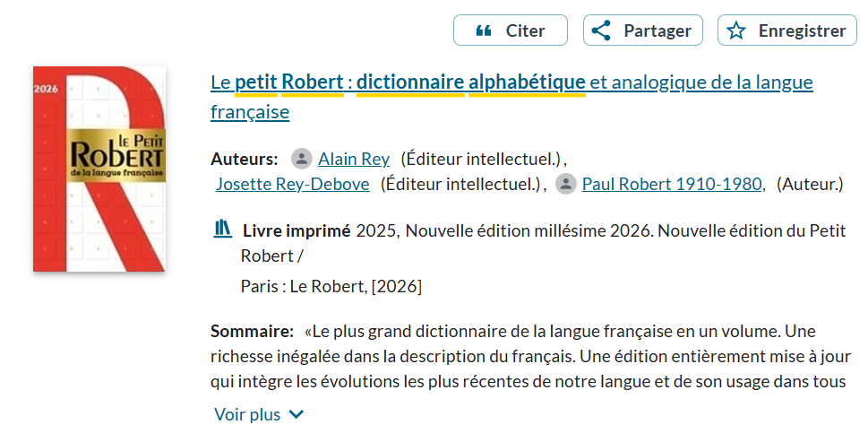Click the star icon to save record

pyautogui.click(x=736, y=30)
